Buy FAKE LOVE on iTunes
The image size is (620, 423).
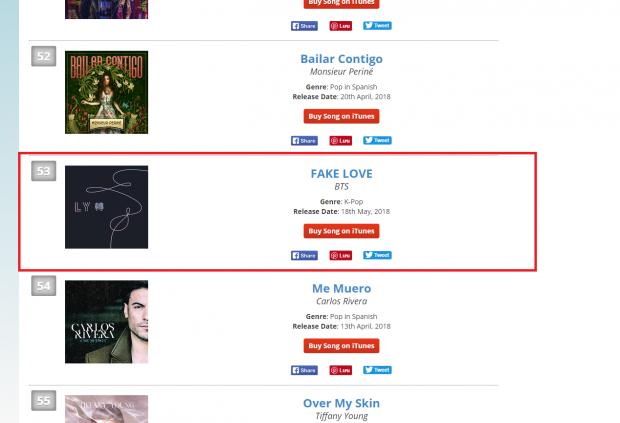click(x=341, y=231)
